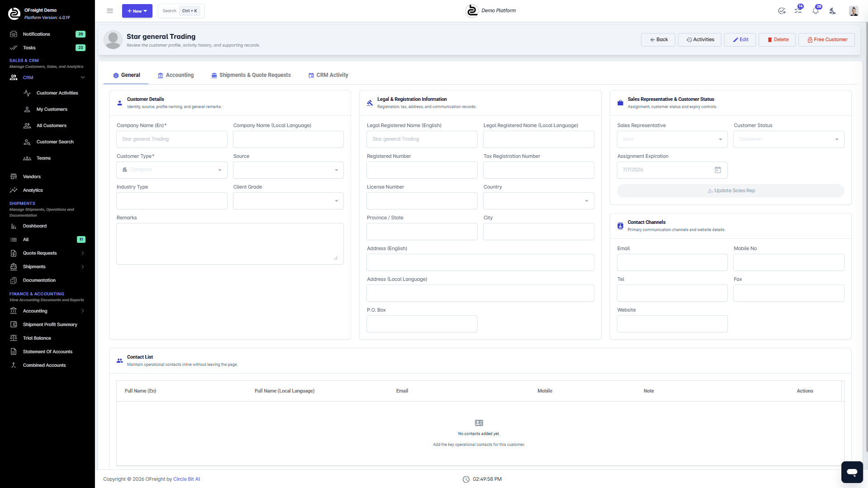Click the Free Customer button
The height and width of the screenshot is (488, 868).
point(826,39)
